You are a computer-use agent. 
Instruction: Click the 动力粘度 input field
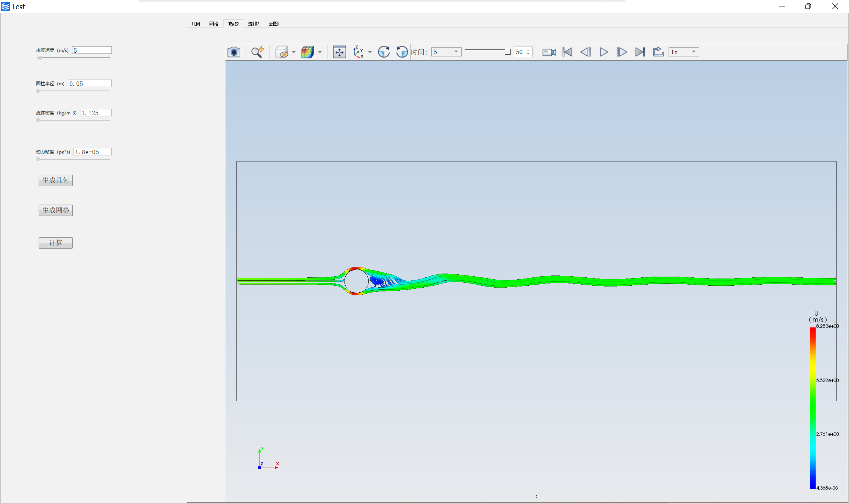click(92, 152)
